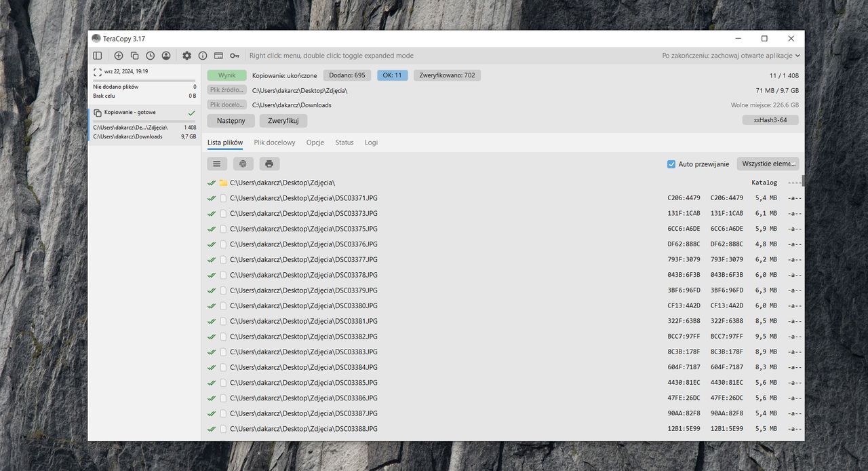Toggle the sidebar panel icon
This screenshot has width=868, height=471.
point(98,56)
